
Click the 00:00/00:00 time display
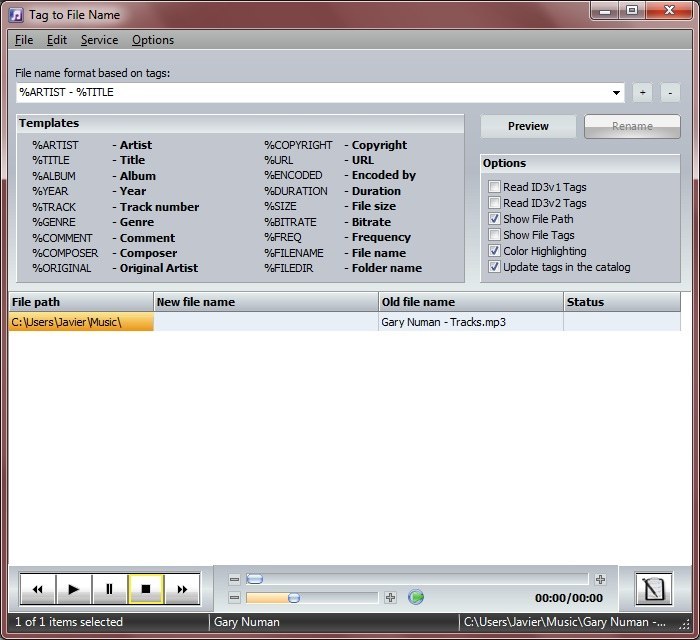pyautogui.click(x=569, y=598)
